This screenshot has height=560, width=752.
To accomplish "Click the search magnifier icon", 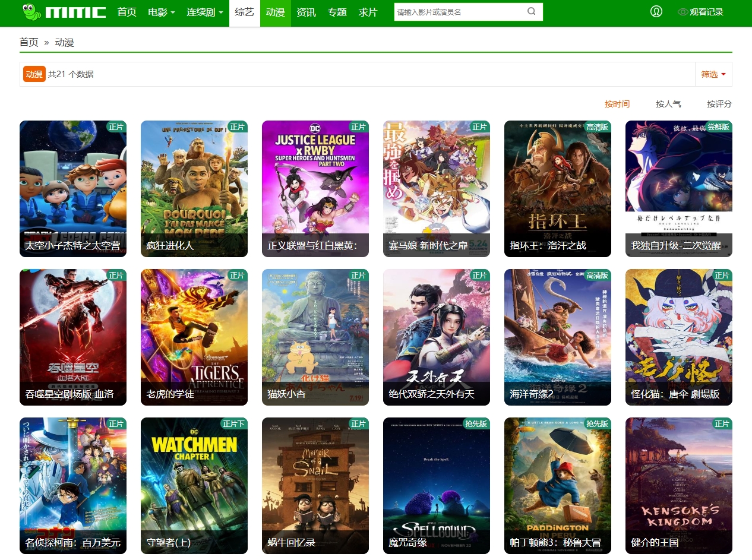I will tap(532, 11).
